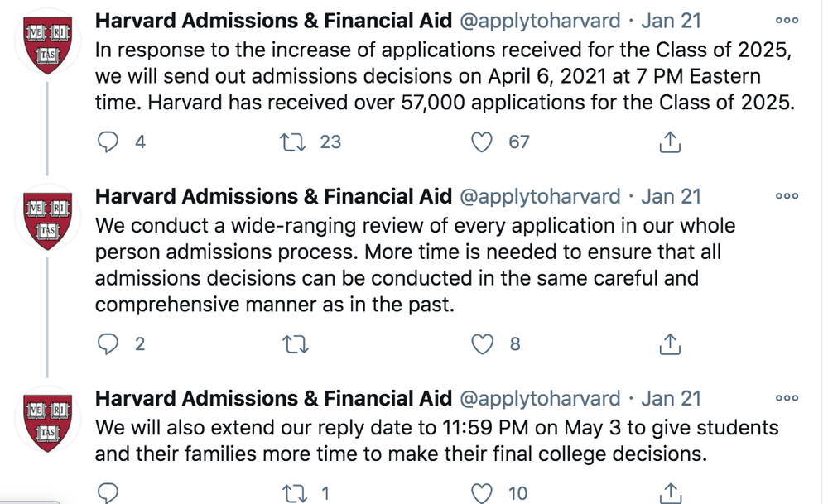Open more options on the third tweet
This screenshot has width=828, height=504.
[787, 398]
